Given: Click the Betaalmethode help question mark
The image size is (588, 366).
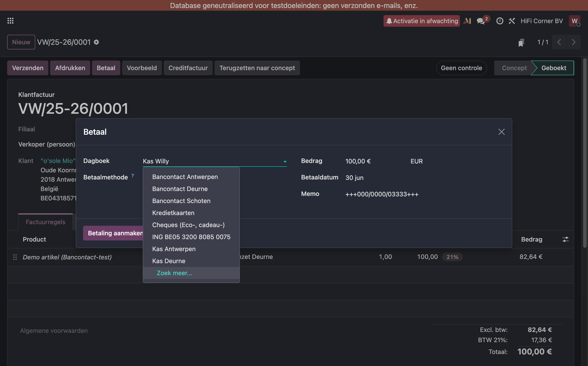Looking at the screenshot, I should tap(133, 175).
